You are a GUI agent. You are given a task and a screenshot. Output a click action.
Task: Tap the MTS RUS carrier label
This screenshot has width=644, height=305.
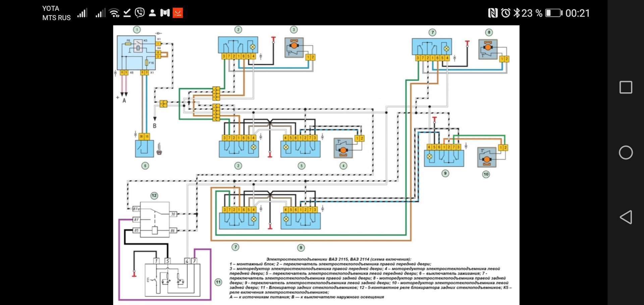(x=56, y=18)
